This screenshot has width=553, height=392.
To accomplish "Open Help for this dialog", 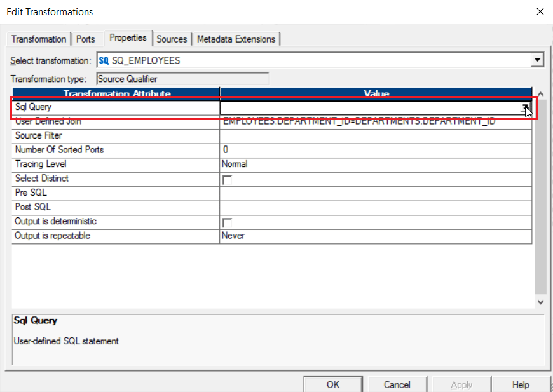I will (x=521, y=384).
